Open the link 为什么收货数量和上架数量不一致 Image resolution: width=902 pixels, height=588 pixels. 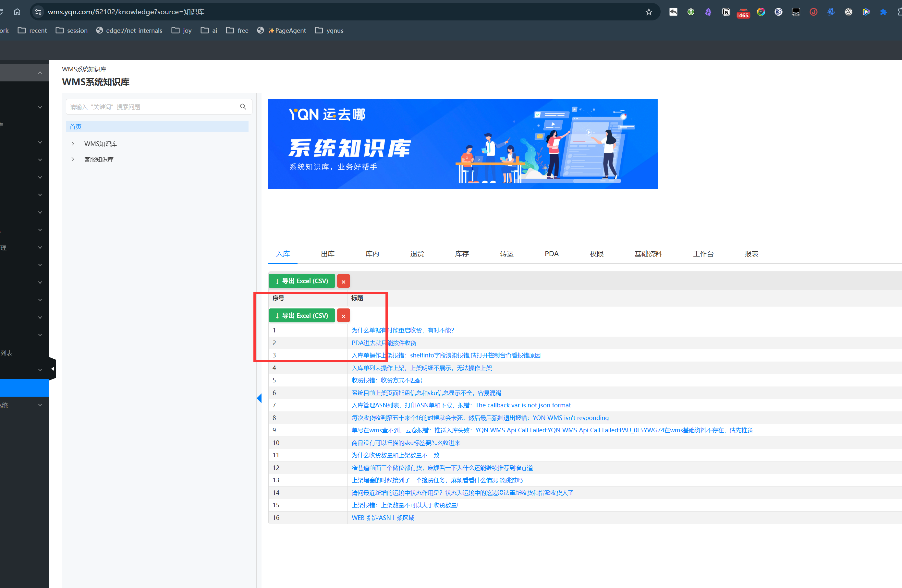click(x=395, y=455)
